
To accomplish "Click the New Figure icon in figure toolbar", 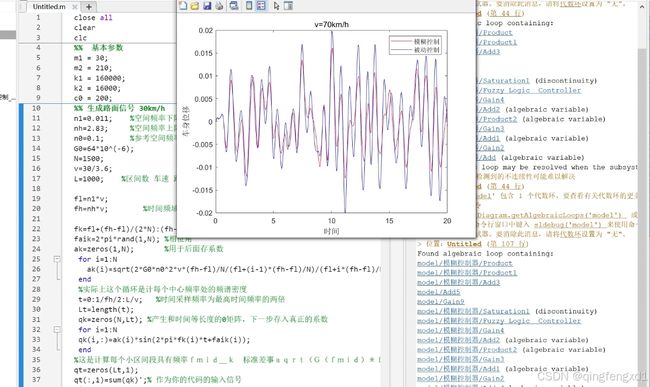I will tap(183, 5).
